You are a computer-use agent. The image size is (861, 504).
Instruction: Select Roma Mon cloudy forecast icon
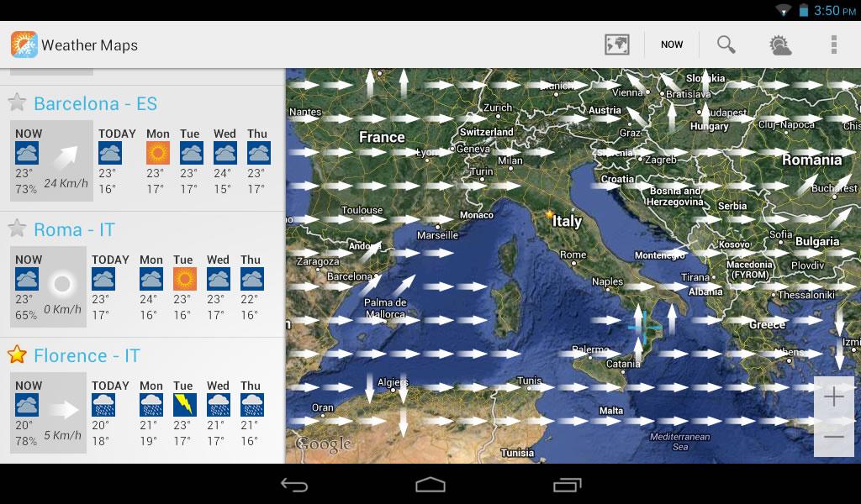[x=151, y=279]
